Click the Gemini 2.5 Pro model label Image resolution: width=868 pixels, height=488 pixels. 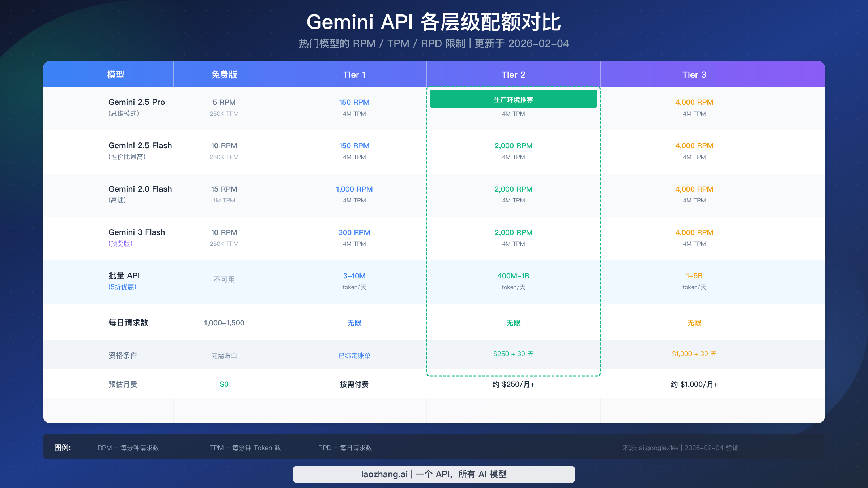pos(136,102)
